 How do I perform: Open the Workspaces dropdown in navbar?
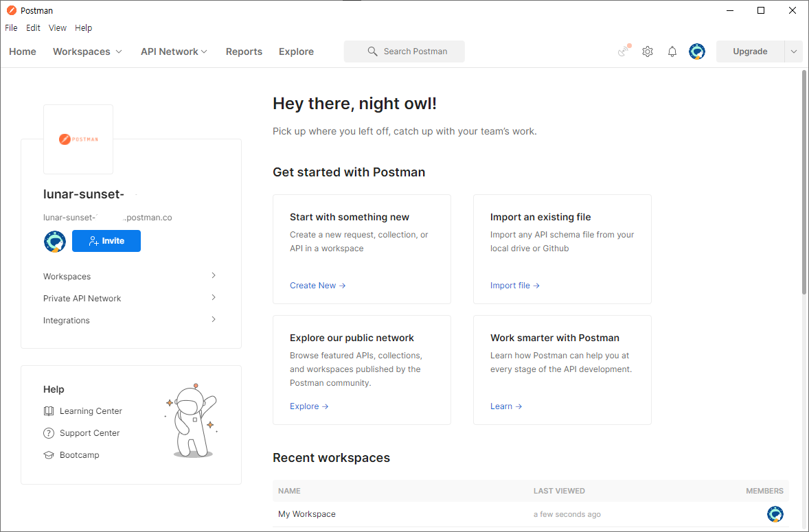(87, 51)
